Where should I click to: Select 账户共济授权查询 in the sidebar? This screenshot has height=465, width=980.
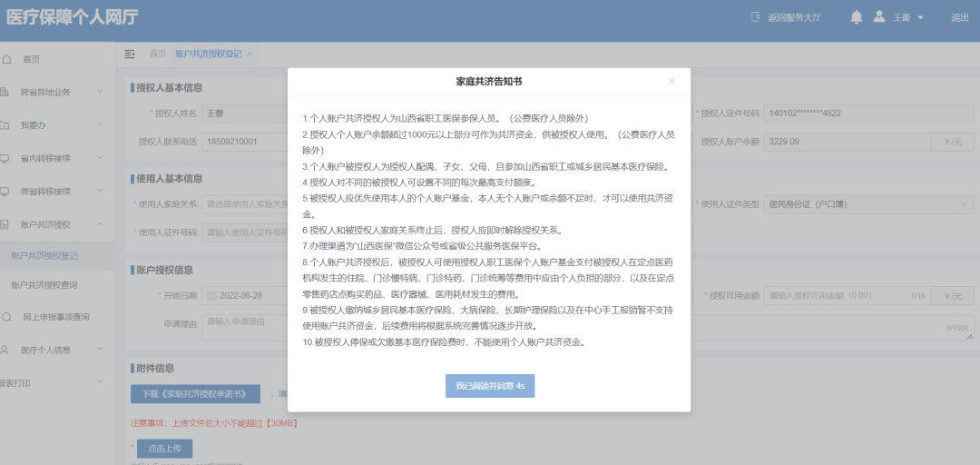(x=44, y=285)
